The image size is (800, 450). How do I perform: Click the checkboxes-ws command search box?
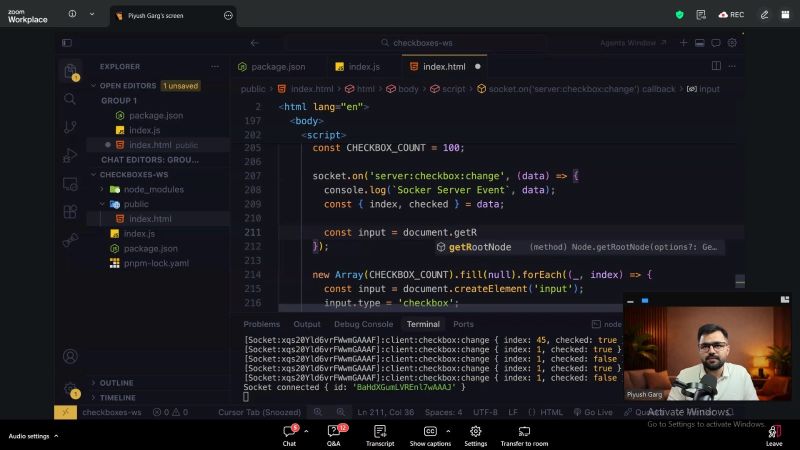416,43
